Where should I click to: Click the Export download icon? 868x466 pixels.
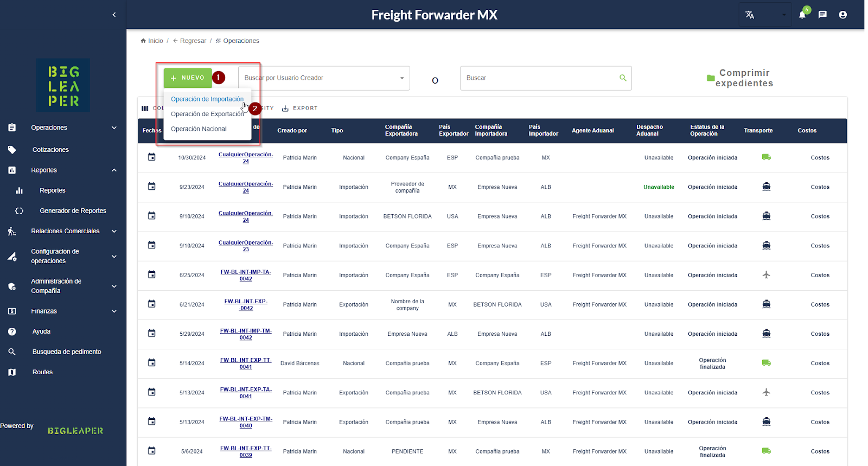285,108
